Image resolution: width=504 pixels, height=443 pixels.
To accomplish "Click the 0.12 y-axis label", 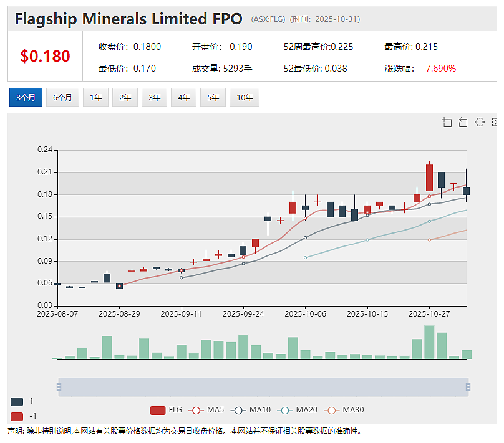I will (x=45, y=239).
